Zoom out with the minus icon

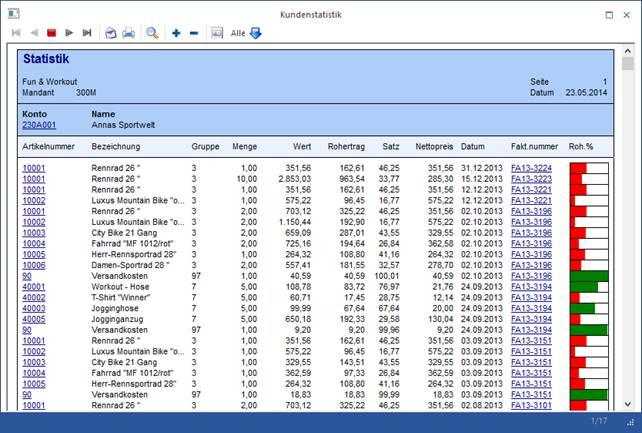click(x=193, y=33)
